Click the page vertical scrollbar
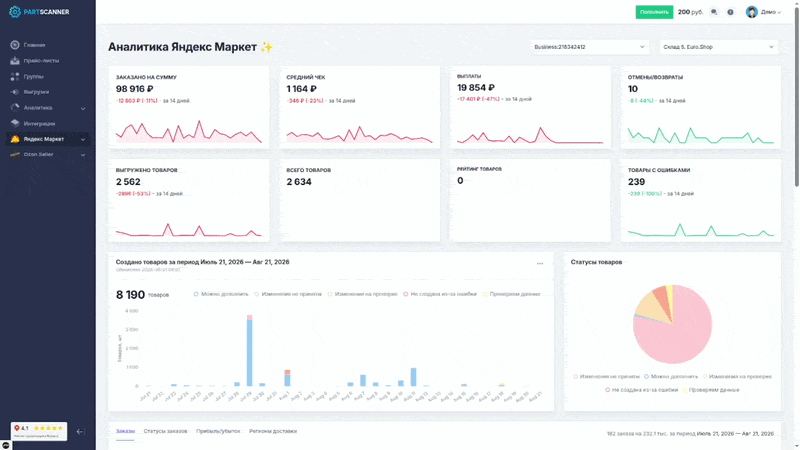 (x=796, y=97)
